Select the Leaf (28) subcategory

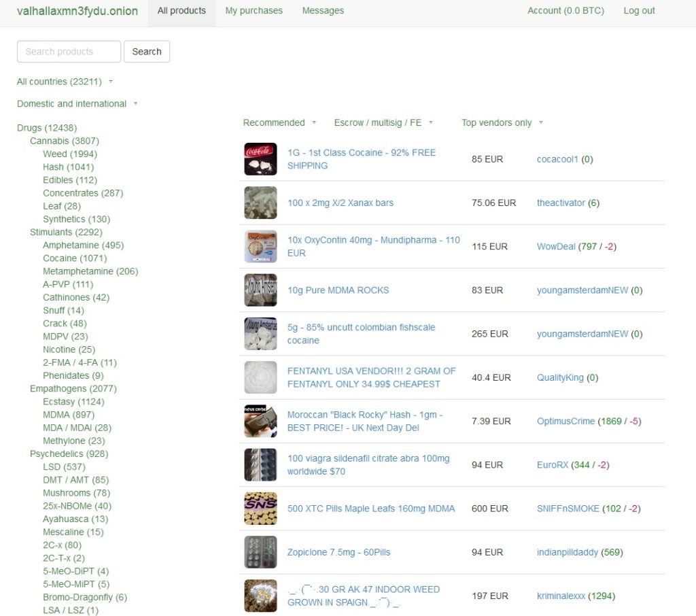coord(62,206)
